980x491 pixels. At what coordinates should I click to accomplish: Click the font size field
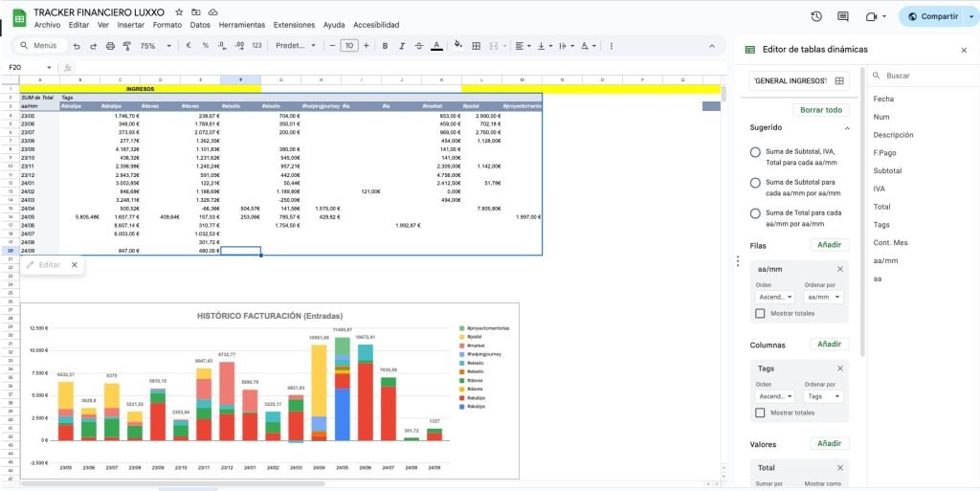tap(349, 46)
